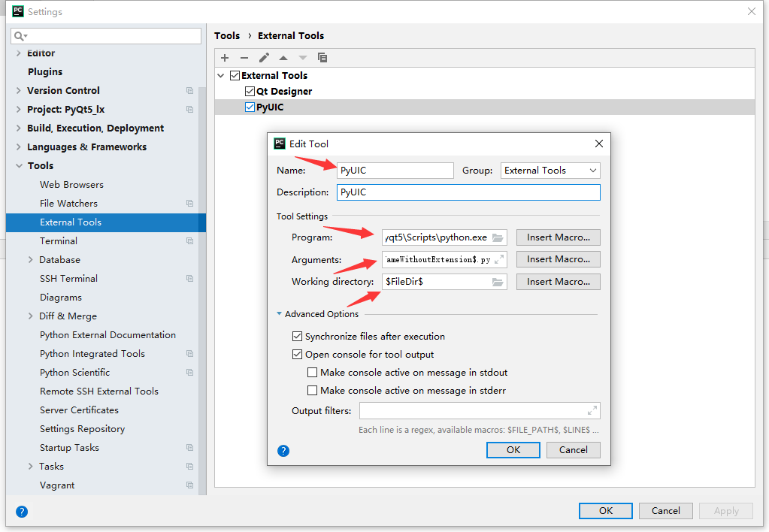Click the Description input field
The width and height of the screenshot is (769, 532).
468,192
